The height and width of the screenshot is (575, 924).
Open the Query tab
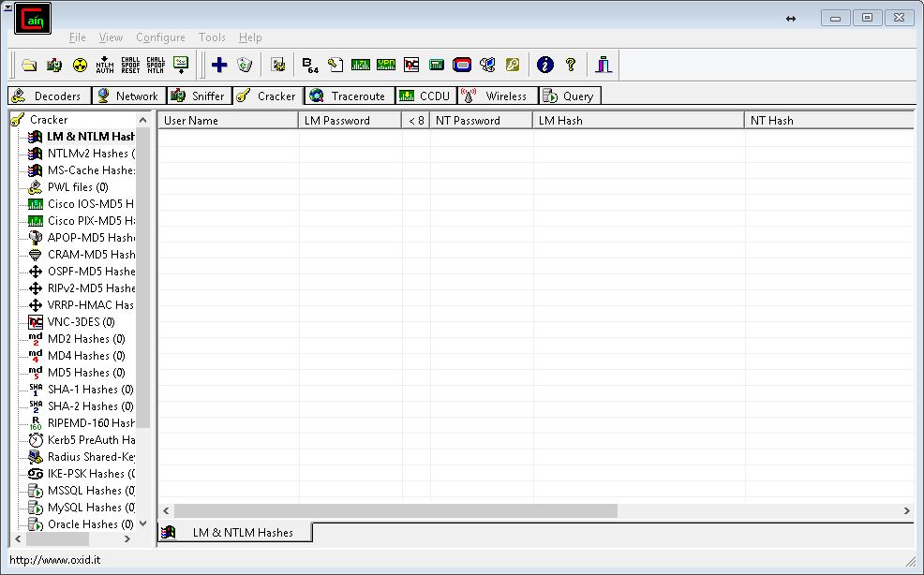(570, 96)
